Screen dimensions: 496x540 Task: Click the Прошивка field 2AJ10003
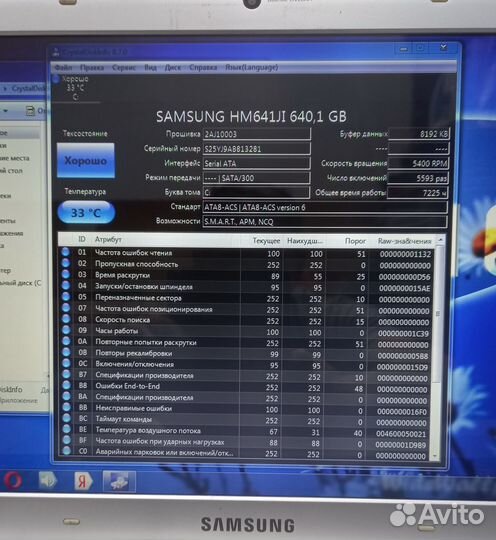point(257,134)
